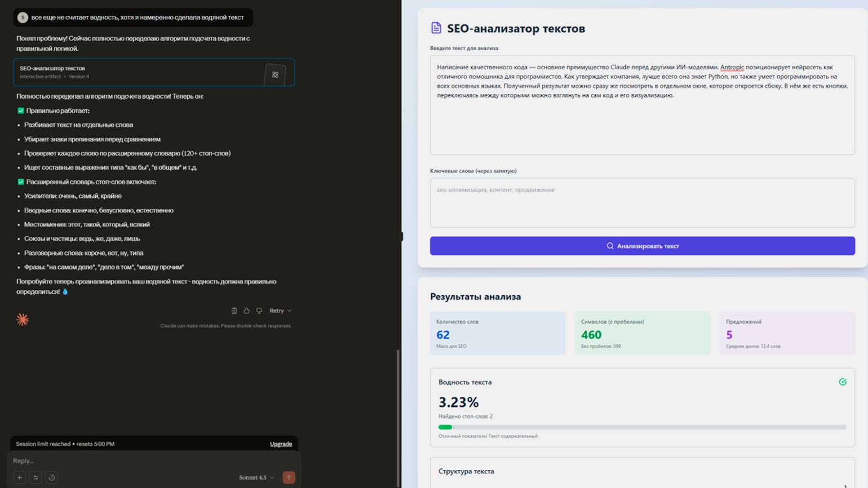Click the clock icon in reply box
Image resolution: width=868 pixels, height=488 pixels.
click(x=52, y=477)
